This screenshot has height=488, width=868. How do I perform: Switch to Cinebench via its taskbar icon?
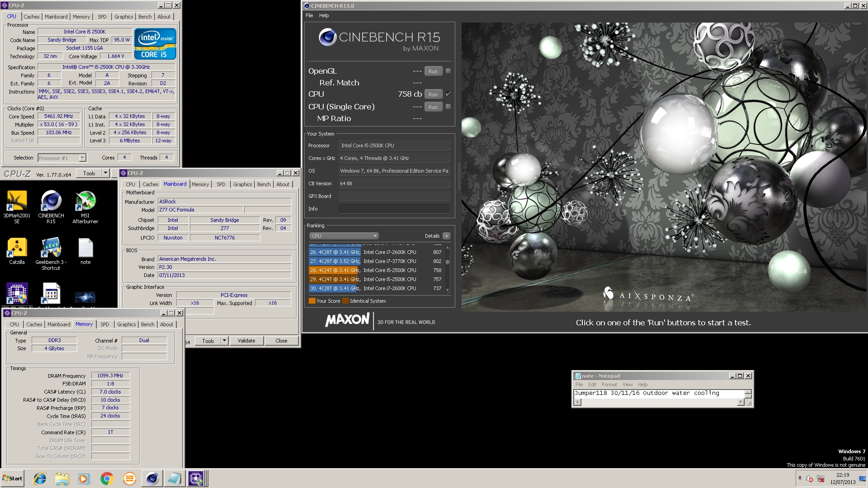point(152,479)
